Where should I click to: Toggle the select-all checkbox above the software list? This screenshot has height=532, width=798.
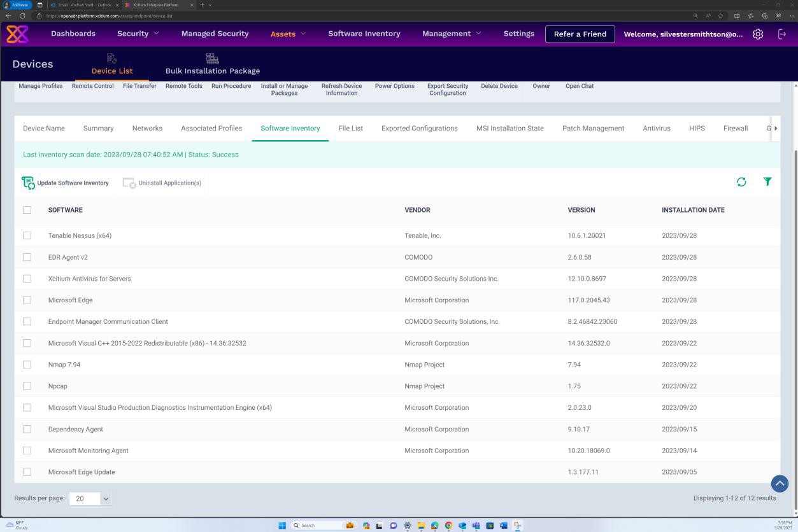tap(27, 209)
